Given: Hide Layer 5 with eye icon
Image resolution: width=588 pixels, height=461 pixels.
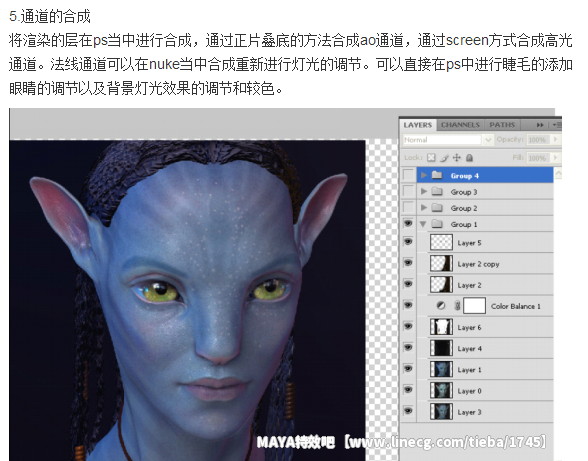Looking at the screenshot, I should click(x=408, y=242).
